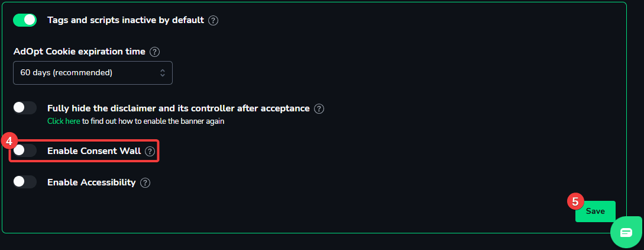Click the red step 5 badge

(575, 201)
